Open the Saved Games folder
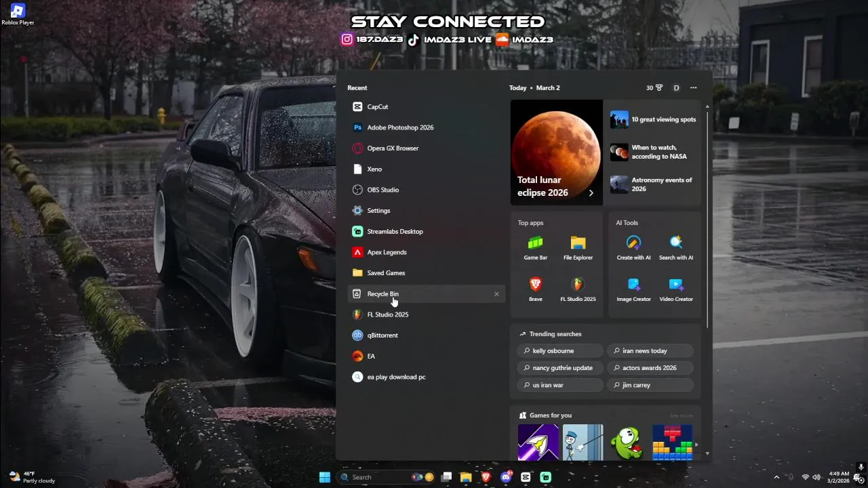868x488 pixels. [426, 273]
